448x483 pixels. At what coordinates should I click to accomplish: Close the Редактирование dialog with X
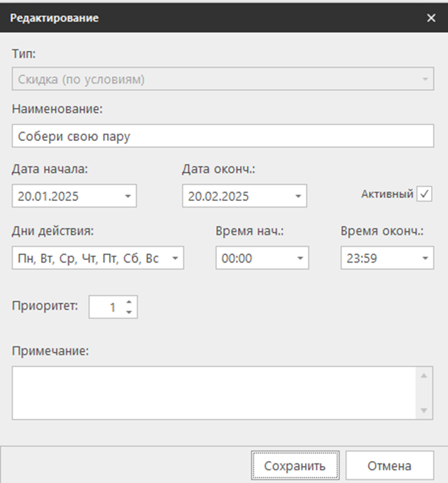tap(431, 18)
